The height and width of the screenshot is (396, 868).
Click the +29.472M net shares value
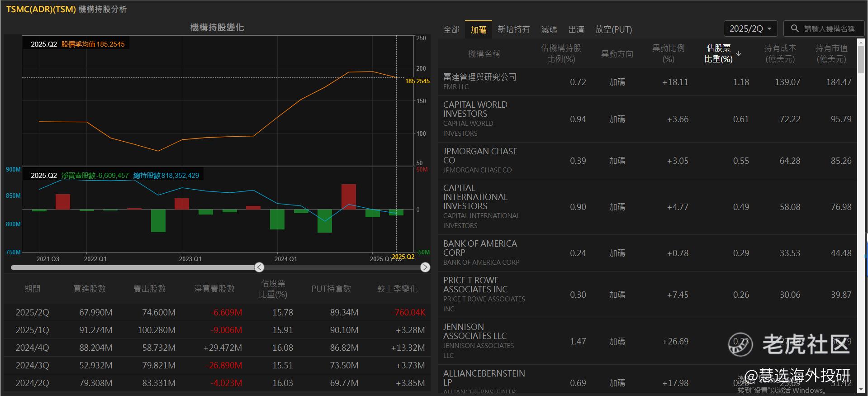223,348
